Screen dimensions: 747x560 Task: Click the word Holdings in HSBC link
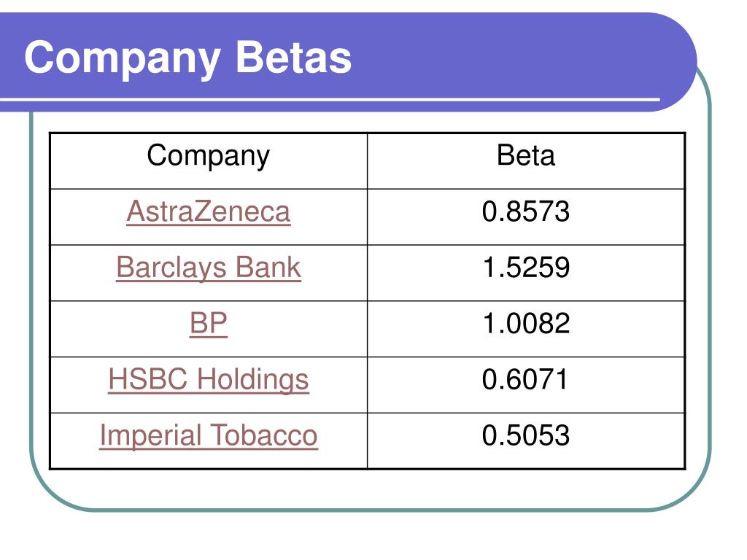point(253,380)
